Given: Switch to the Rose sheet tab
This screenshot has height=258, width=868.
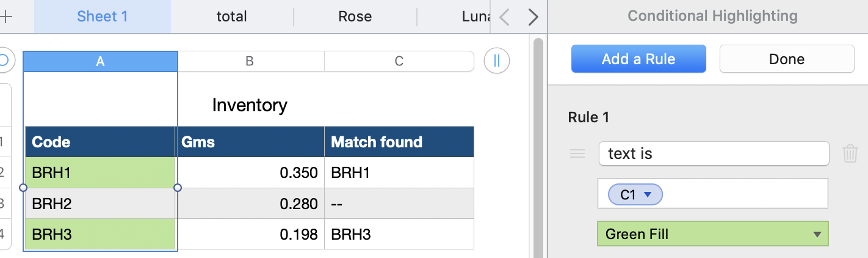Looking at the screenshot, I should click(x=355, y=17).
